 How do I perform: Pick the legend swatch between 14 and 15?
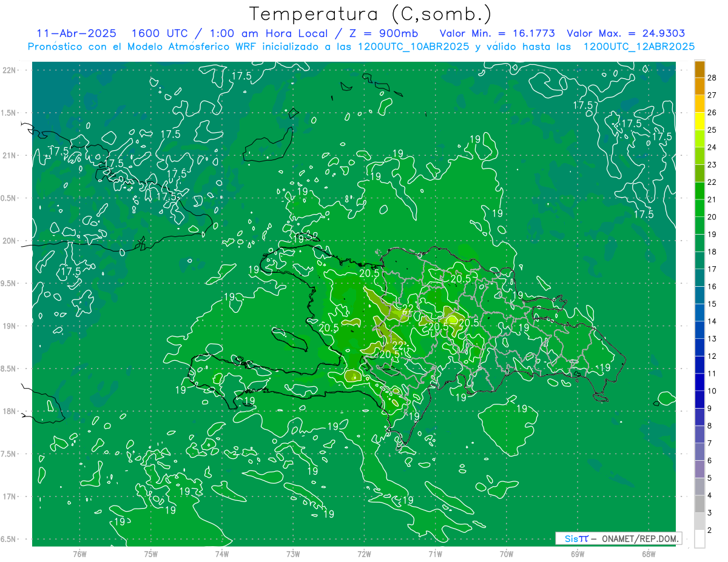pyautogui.click(x=699, y=312)
